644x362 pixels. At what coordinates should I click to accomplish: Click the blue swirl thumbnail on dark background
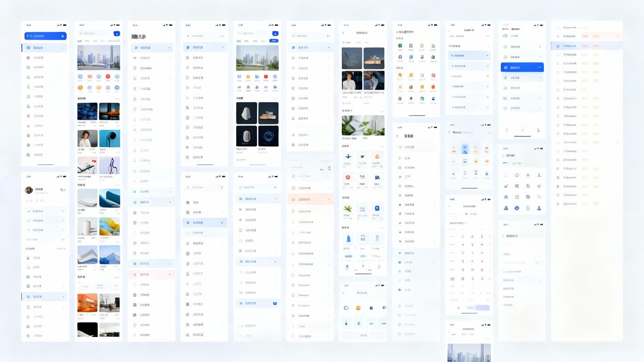coord(268,136)
